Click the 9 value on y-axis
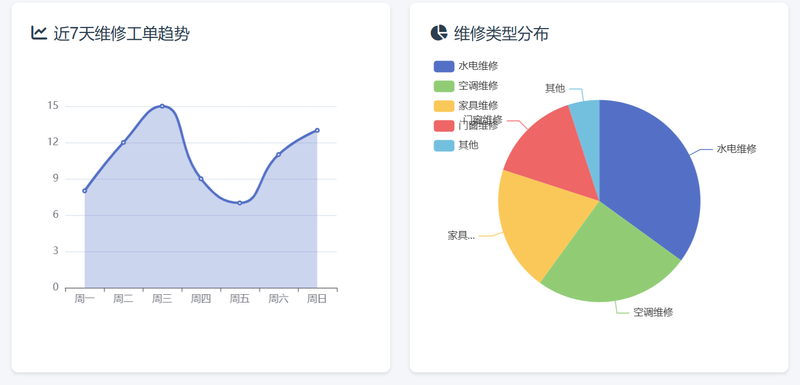 click(56, 178)
